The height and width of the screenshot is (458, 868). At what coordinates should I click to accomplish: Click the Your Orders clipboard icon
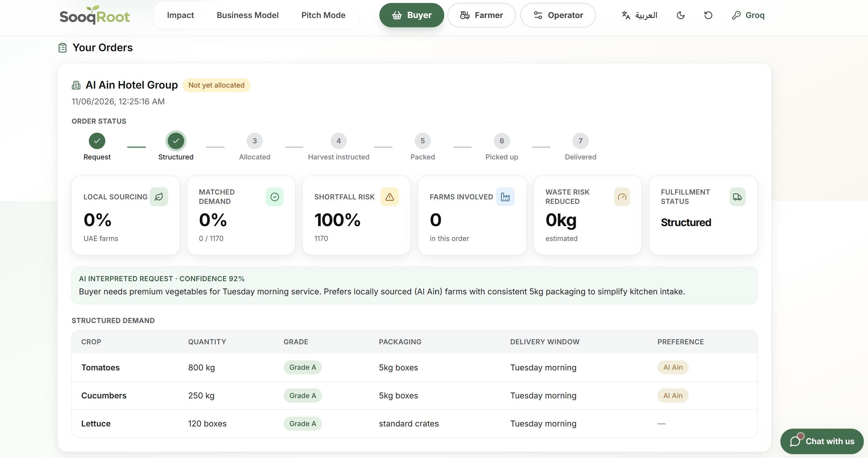pos(62,48)
